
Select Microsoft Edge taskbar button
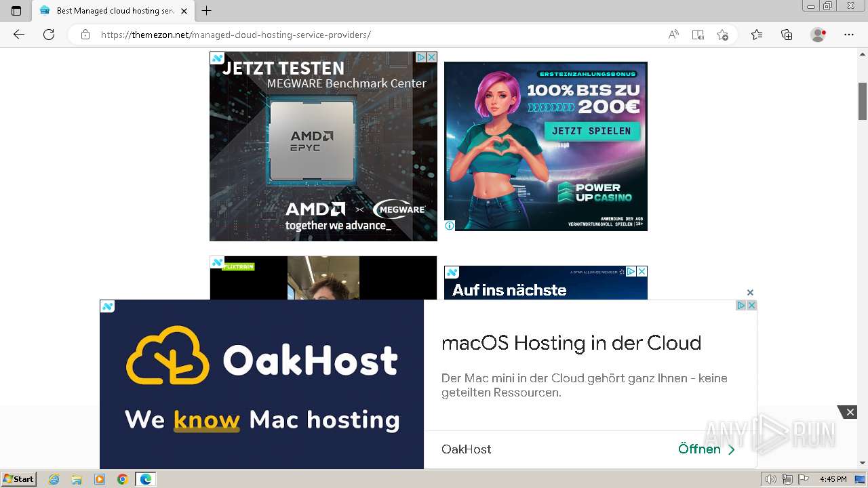[146, 479]
